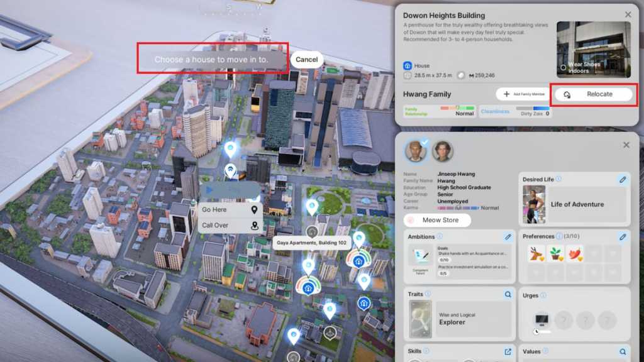644x362 pixels.
Task: Click the Gaya Apartments house marker
Action: click(313, 231)
